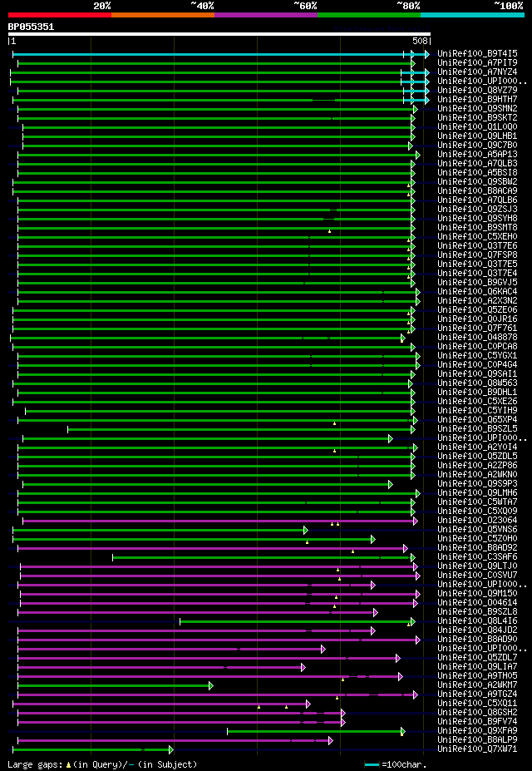532x771 pixels.
Task: Select the UniRef100_C3SAF6 label
Action: [477, 557]
